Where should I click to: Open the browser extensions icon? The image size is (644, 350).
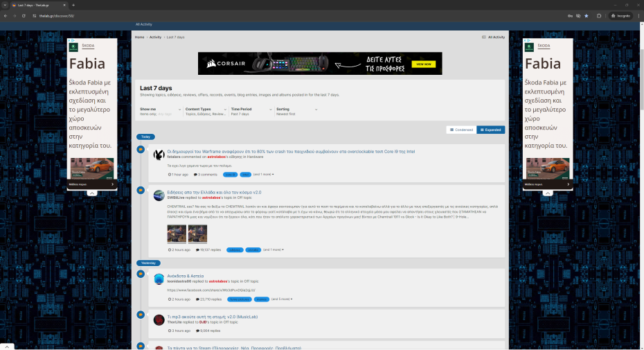pyautogui.click(x=599, y=16)
